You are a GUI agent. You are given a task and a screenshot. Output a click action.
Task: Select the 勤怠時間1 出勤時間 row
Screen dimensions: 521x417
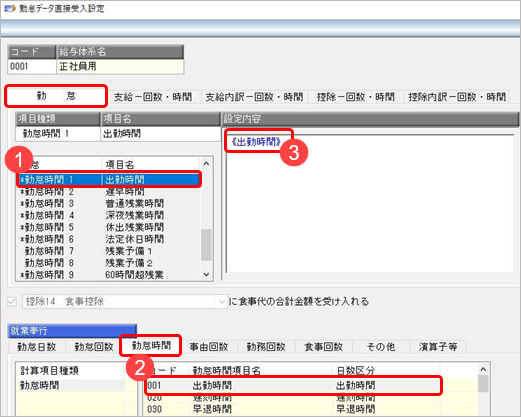point(109,180)
